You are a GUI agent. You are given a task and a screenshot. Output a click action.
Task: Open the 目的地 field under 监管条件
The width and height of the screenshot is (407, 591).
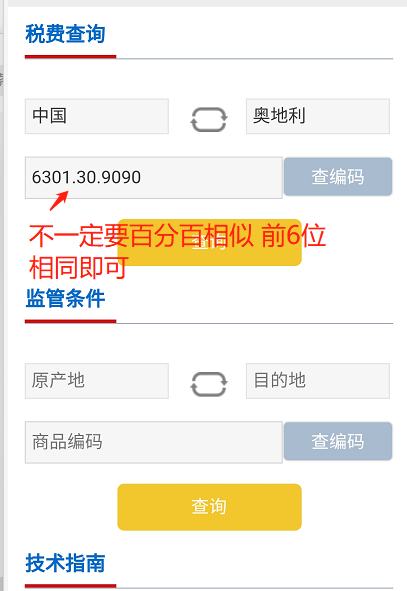pos(318,381)
